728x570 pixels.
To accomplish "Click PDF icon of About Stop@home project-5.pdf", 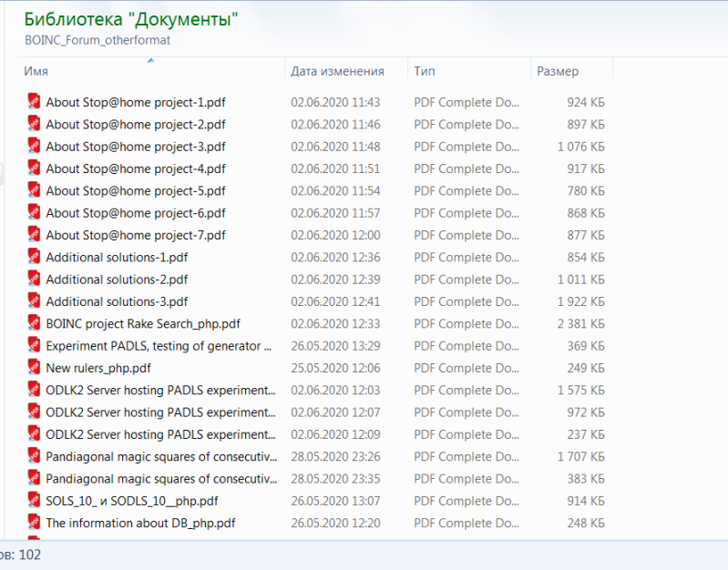I will [34, 189].
